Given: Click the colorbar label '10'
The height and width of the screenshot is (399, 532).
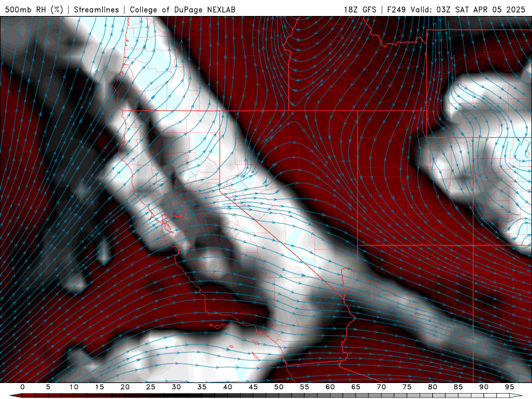Looking at the screenshot, I should point(74,387).
